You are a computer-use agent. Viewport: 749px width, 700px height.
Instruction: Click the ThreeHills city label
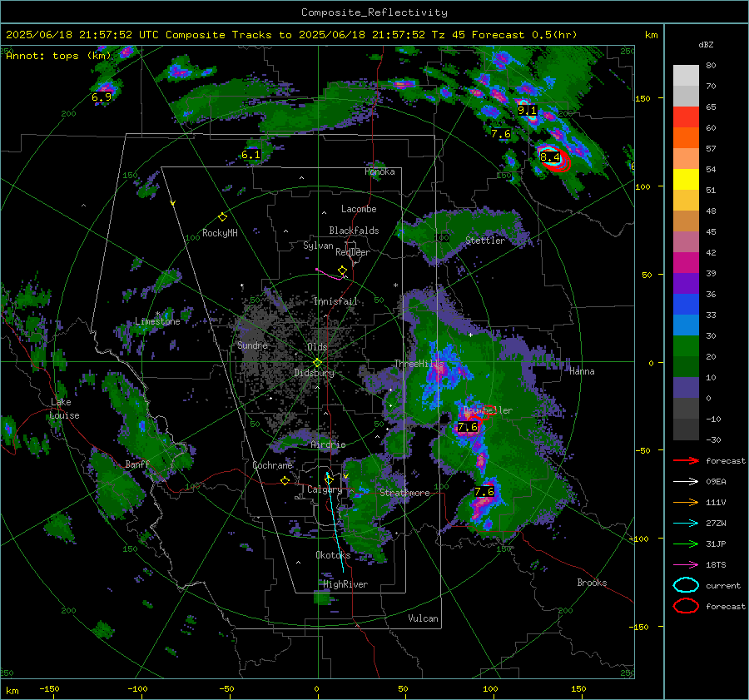coord(419,364)
